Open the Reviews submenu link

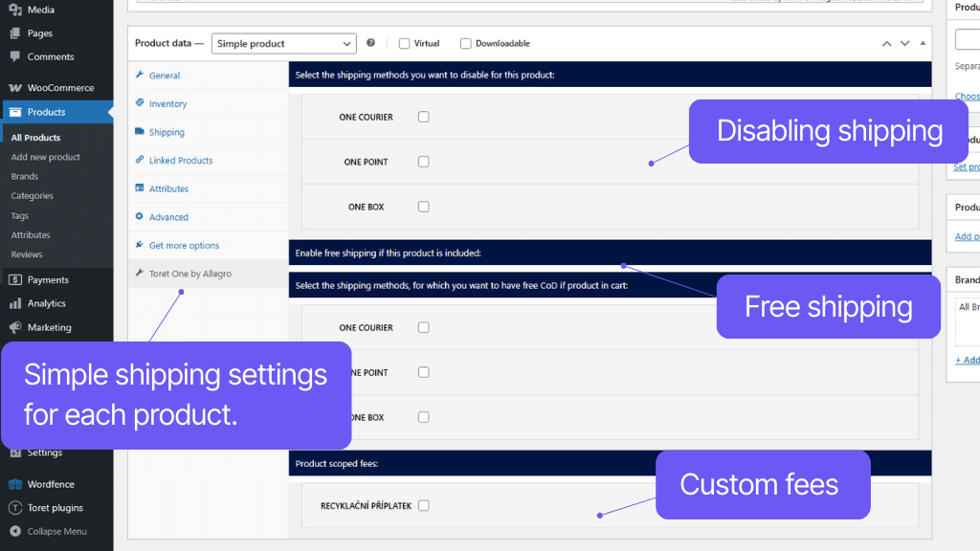27,254
